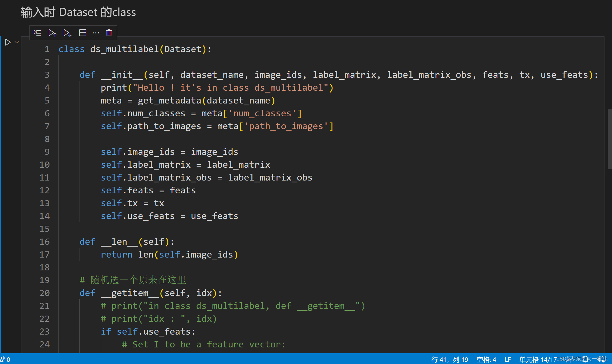The height and width of the screenshot is (364, 612).
Task: Click the markdown heading 输入时 Dataset 的class
Action: click(78, 12)
